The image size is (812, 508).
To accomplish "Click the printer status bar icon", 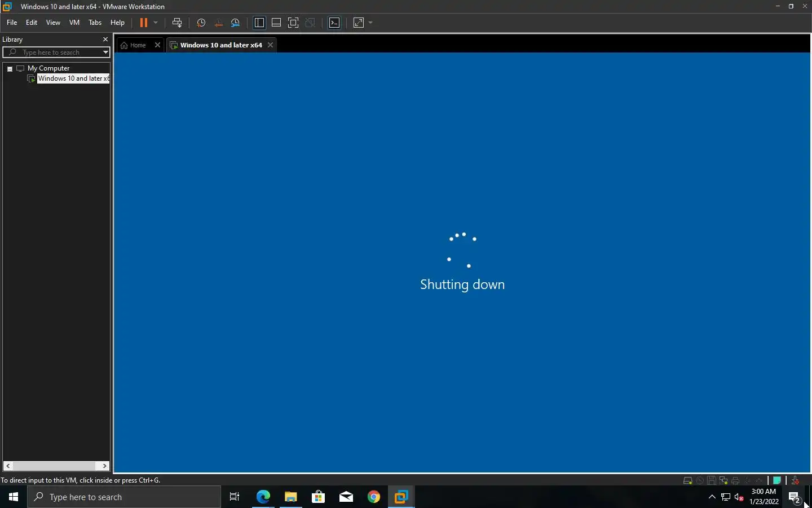I will (x=735, y=481).
